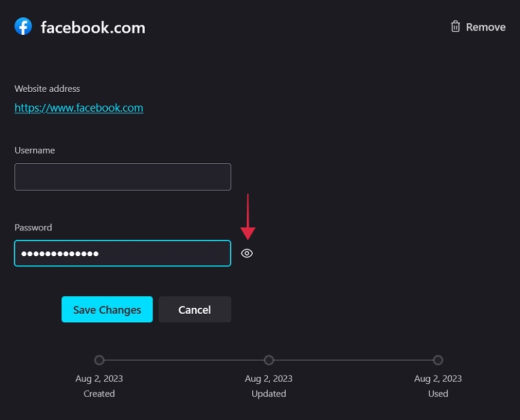Click inside the empty Username field

122,176
